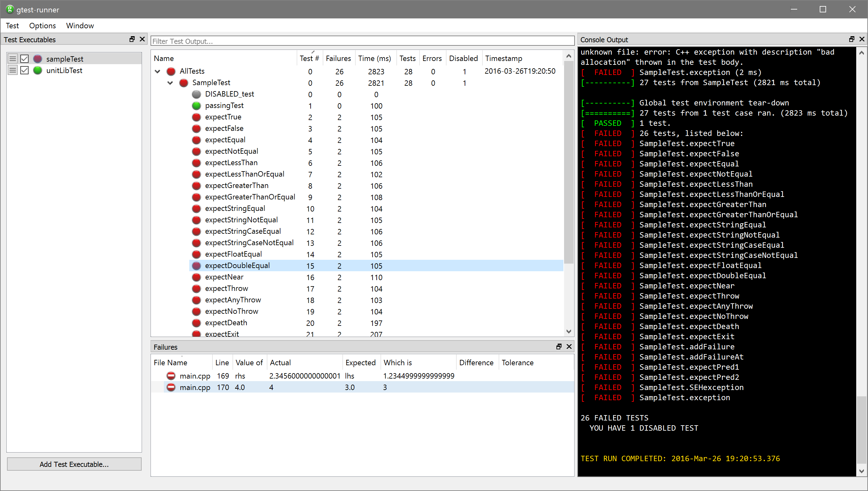Click the Filter Test Output field
Screen dimensions: 868x491
(362, 41)
